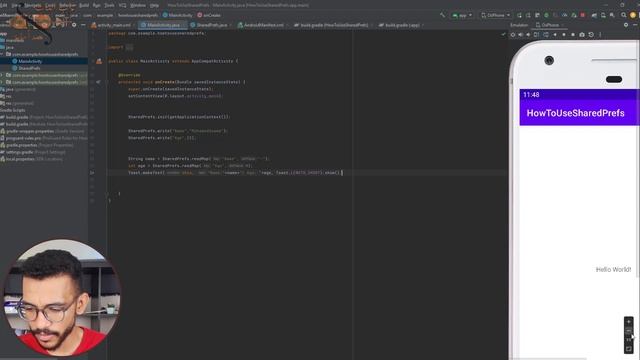Screen dimensions: 640x360
Task: Switch to activity_main.xml tab
Action: pos(111,25)
